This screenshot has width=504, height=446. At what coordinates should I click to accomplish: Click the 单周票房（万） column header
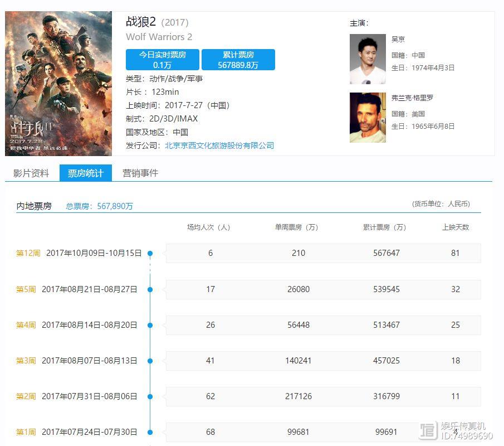[297, 227]
